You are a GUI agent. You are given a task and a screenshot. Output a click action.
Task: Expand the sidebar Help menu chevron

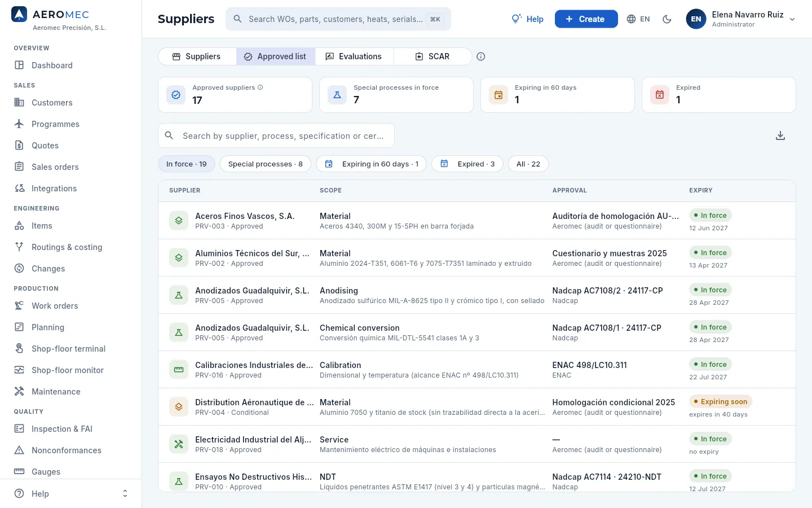coord(125,494)
